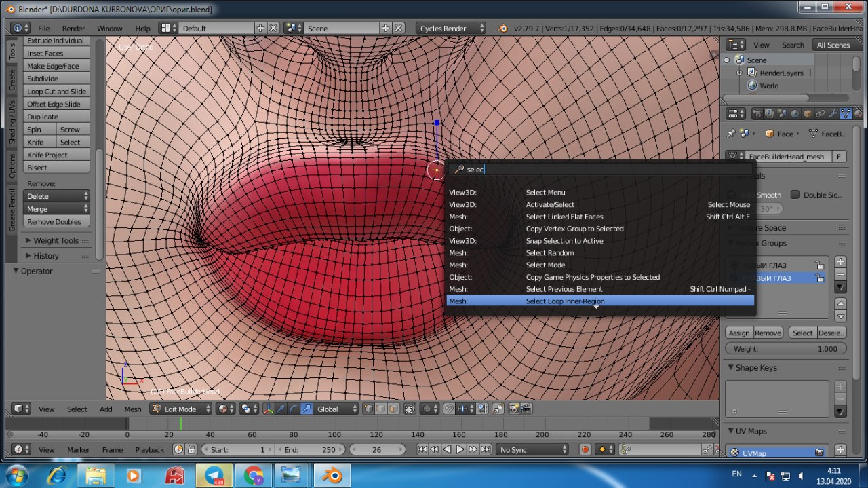Switch to vertex select mode

pos(369,409)
